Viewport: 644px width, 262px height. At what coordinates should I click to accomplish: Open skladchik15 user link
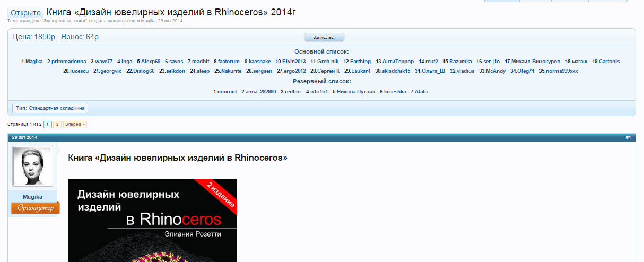[x=396, y=71]
